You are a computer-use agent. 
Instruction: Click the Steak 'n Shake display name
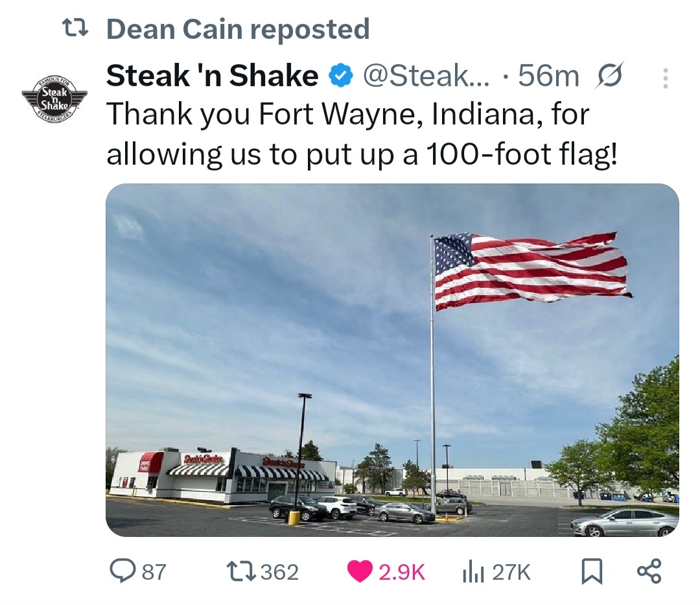click(212, 77)
